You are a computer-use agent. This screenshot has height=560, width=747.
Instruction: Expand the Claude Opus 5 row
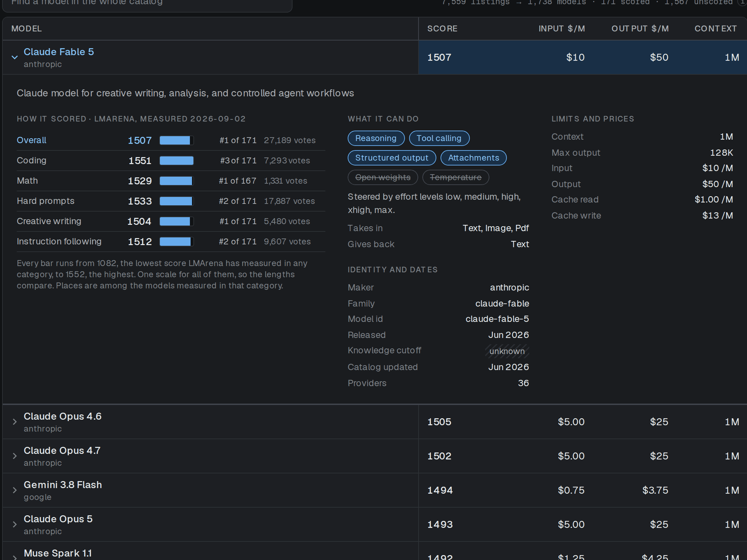(15, 524)
